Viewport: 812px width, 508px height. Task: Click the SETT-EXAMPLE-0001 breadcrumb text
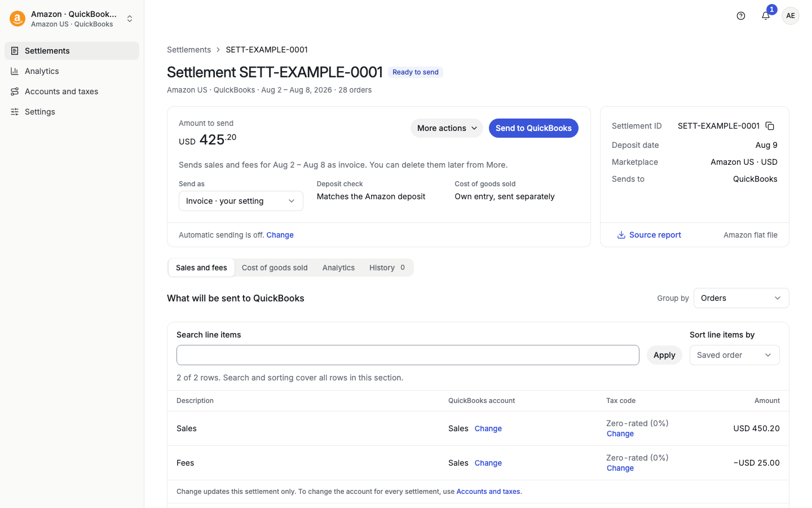267,50
